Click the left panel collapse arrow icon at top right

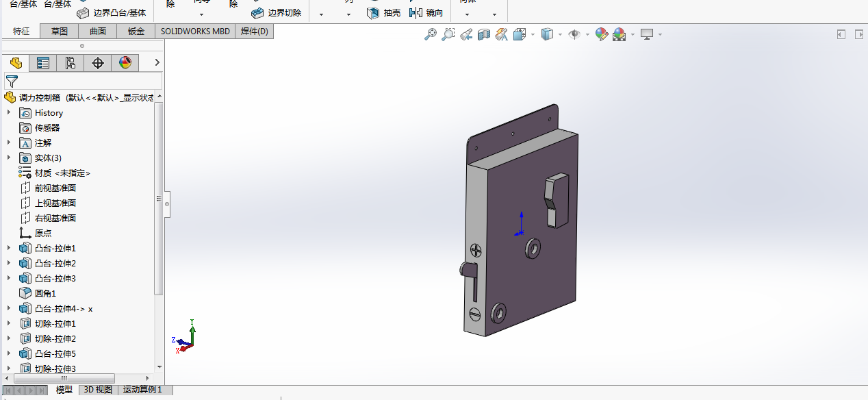(841, 34)
